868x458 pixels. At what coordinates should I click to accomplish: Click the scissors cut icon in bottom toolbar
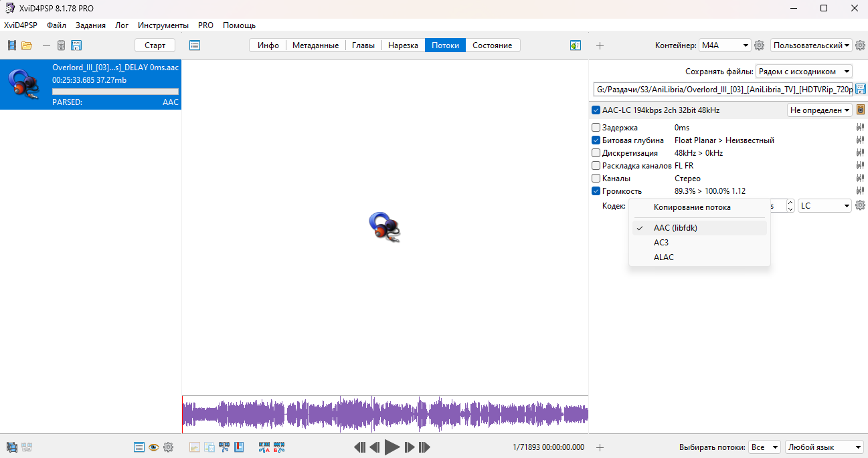point(224,447)
